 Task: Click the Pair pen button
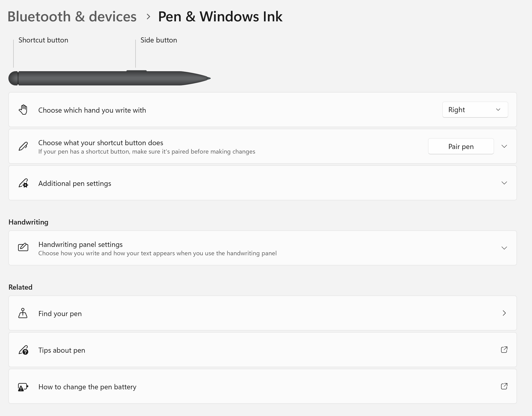click(461, 146)
